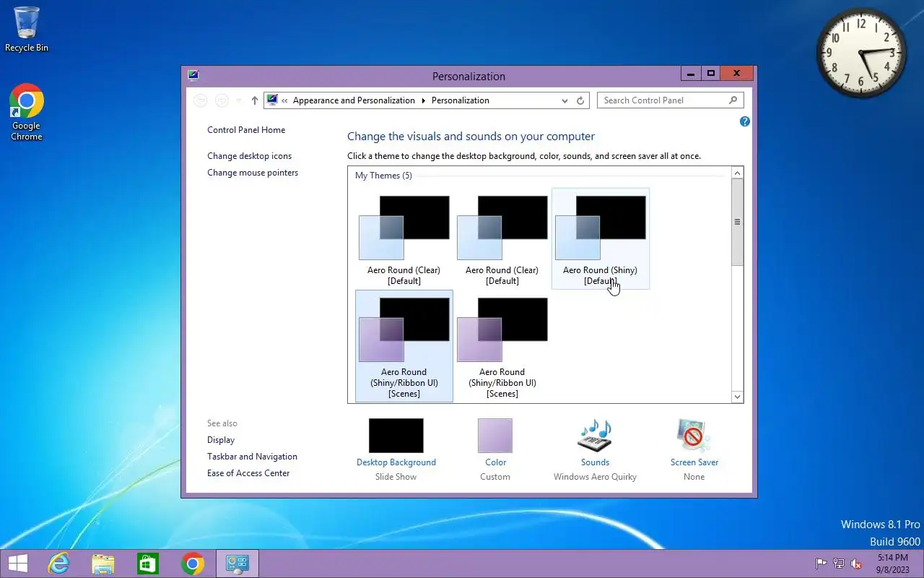The width and height of the screenshot is (924, 578).
Task: Go to Appearance and Personalization breadcrumb
Action: [x=354, y=100]
